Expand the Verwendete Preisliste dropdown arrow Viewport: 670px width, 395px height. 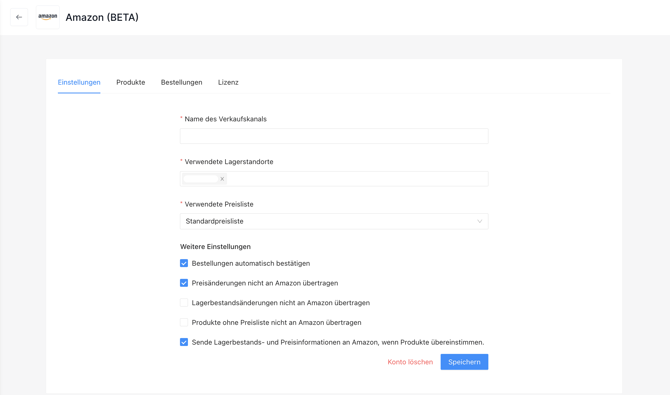coord(479,221)
